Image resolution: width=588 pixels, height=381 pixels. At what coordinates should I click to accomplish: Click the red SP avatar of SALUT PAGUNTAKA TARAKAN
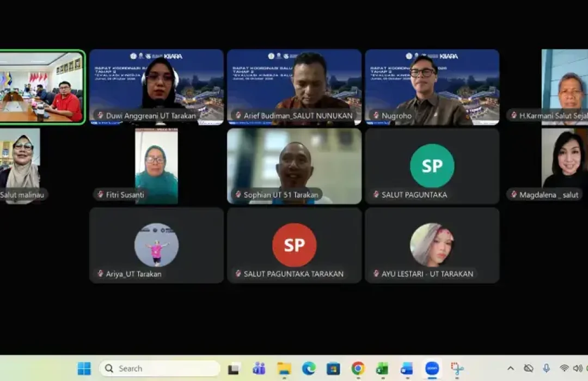[295, 245]
